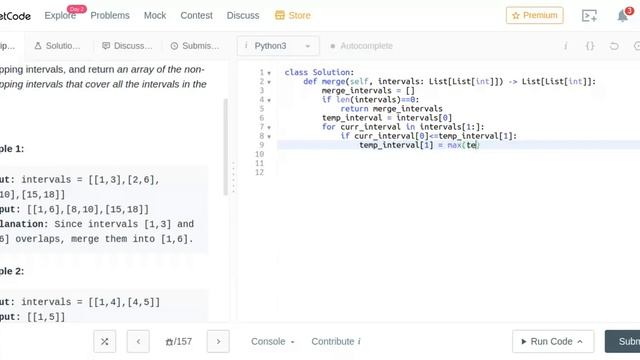Image resolution: width=640 pixels, height=360 pixels.
Task: Visit the Store link
Action: point(299,16)
